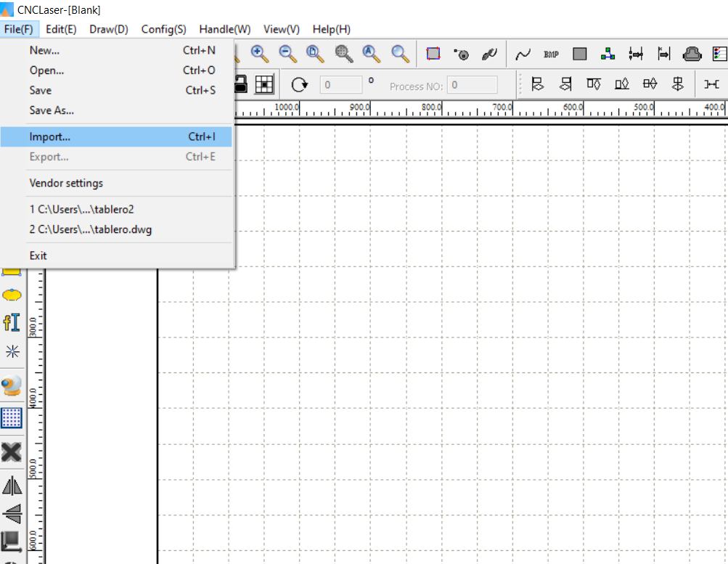Open the Config(S) menu

click(163, 29)
